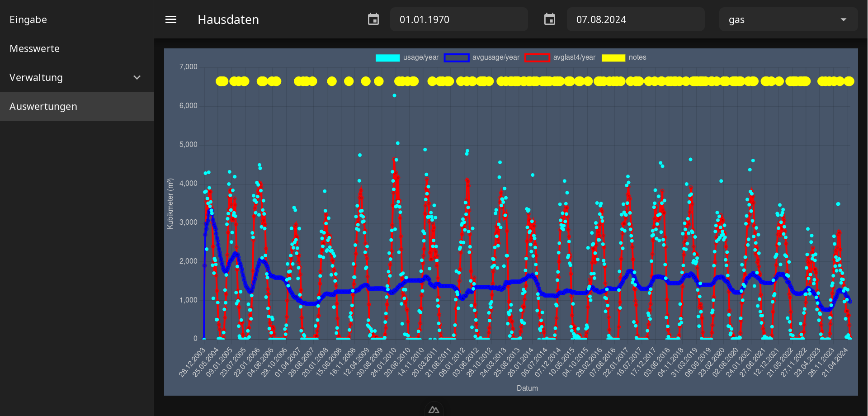The width and height of the screenshot is (868, 416).
Task: Click the 7,000 y-axis label
Action: tap(189, 67)
